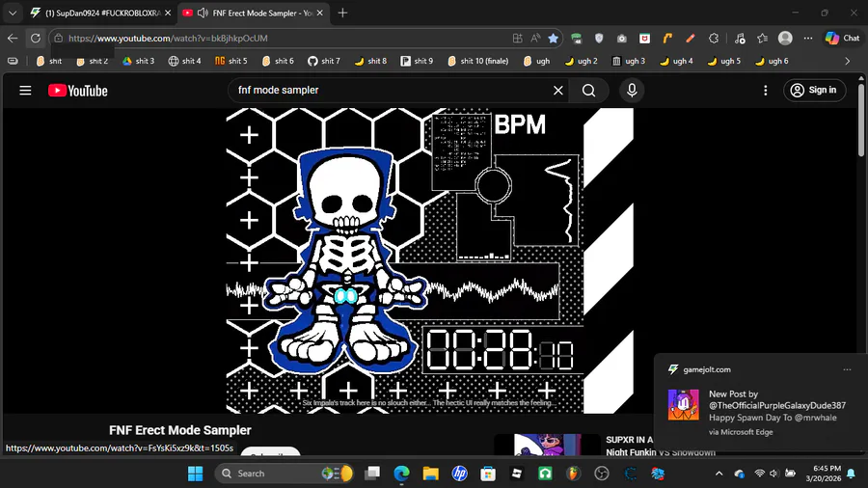This screenshot has width=868, height=488.
Task: Expand the bookmarks bar overflow chevron
Action: pyautogui.click(x=847, y=61)
